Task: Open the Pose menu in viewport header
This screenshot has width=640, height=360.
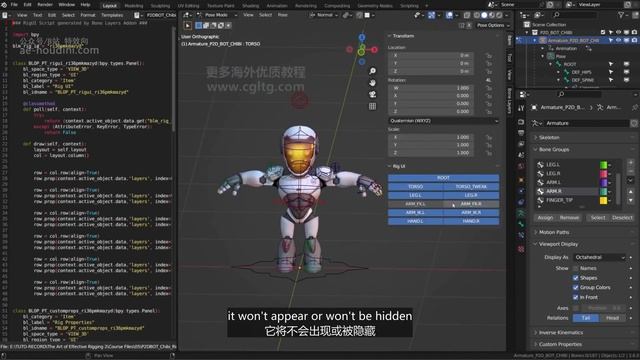Action: (282, 15)
